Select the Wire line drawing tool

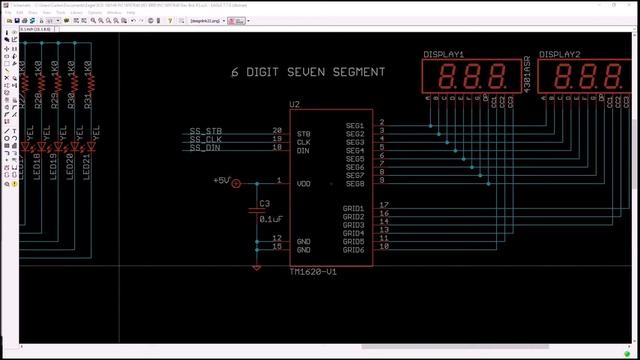pyautogui.click(x=7, y=131)
